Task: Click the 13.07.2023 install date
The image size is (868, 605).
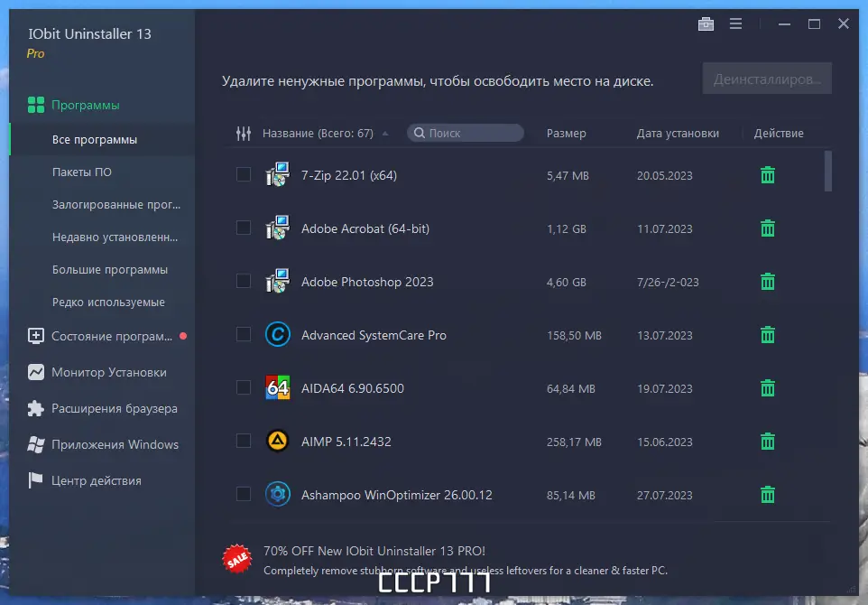Action: click(x=664, y=336)
